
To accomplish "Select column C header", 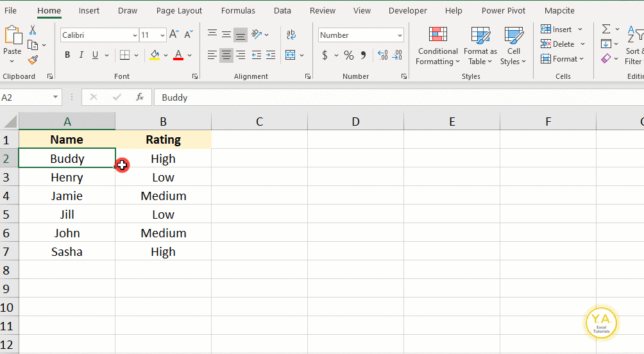I will 260,122.
